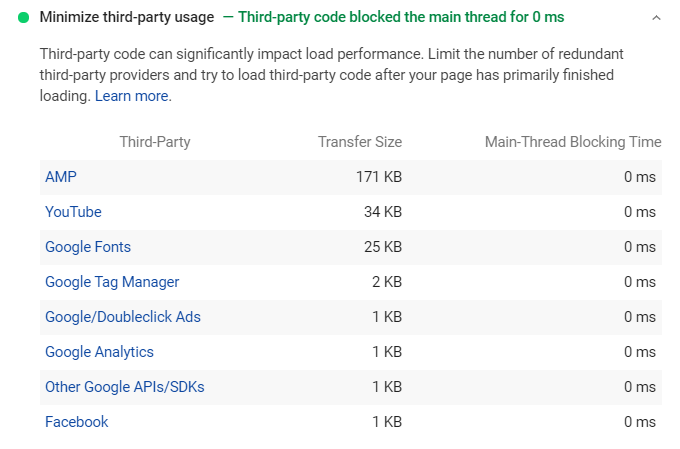Image resolution: width=680 pixels, height=449 pixels.
Task: Open the Google Fonts link
Action: tap(88, 247)
